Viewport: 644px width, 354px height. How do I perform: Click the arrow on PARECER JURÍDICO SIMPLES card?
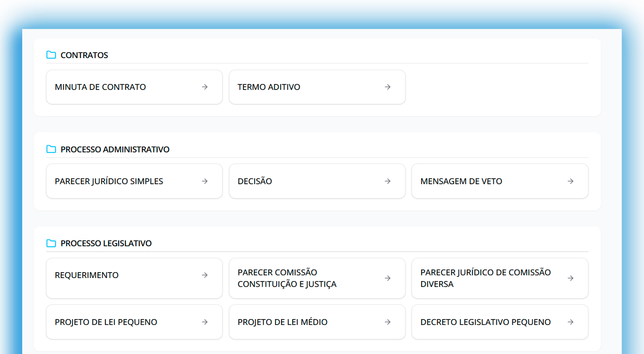click(205, 181)
